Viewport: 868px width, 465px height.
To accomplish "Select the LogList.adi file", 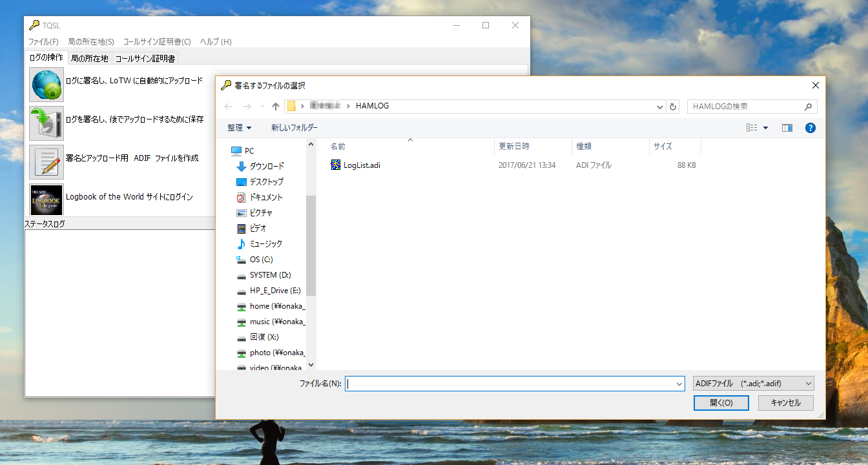I will point(362,165).
